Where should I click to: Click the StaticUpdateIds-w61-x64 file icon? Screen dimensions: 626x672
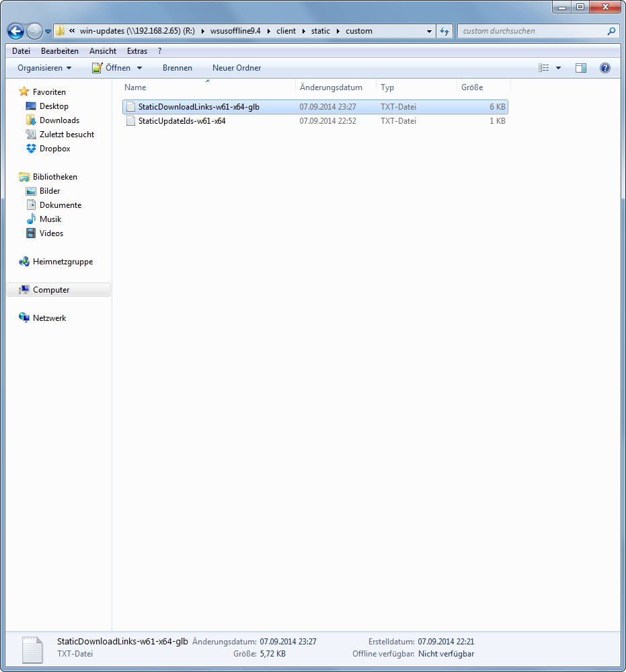tap(131, 121)
